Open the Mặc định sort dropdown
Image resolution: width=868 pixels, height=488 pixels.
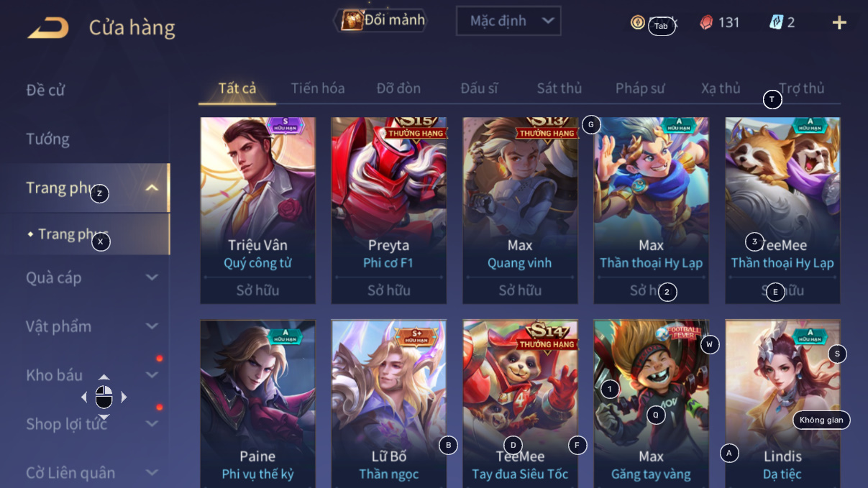(508, 21)
